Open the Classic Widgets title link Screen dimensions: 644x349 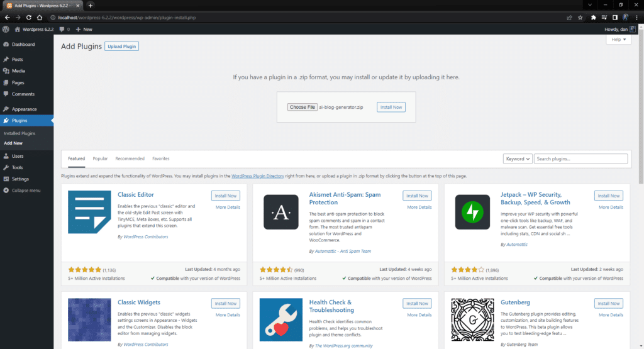(139, 302)
